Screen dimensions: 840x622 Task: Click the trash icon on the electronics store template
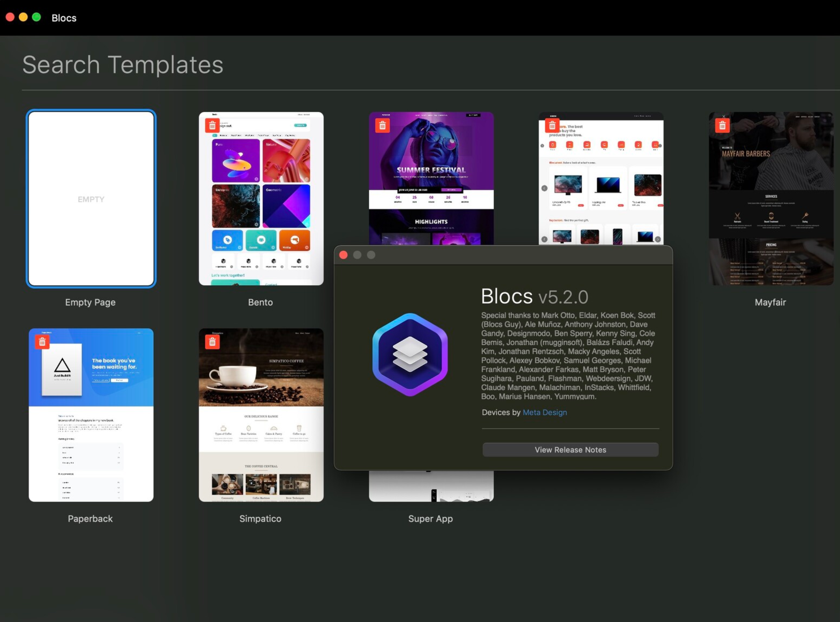[x=552, y=126]
